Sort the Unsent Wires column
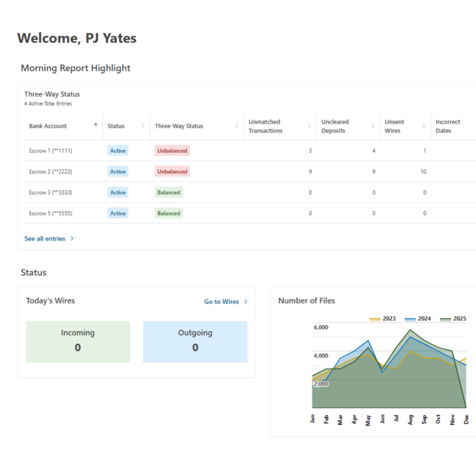This screenshot has height=476, width=476. coord(423,126)
